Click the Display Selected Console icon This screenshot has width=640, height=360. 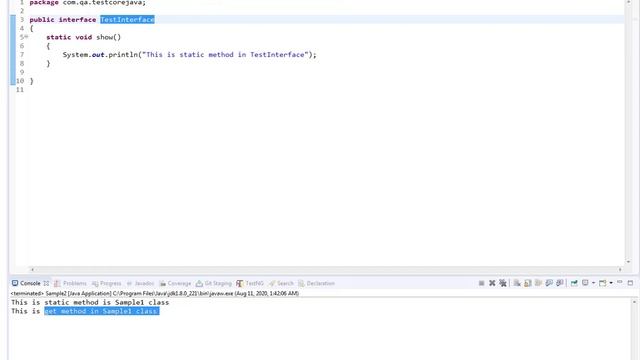pyautogui.click(x=585, y=283)
